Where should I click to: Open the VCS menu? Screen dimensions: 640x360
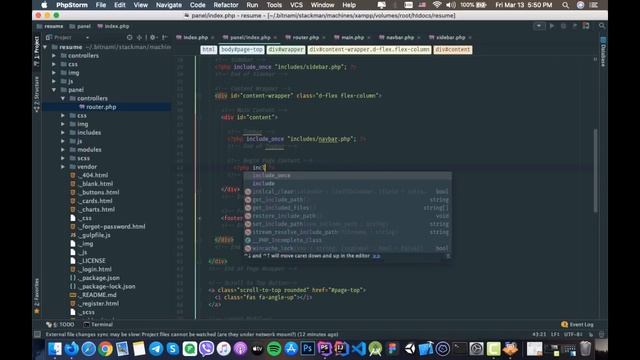pos(296,5)
